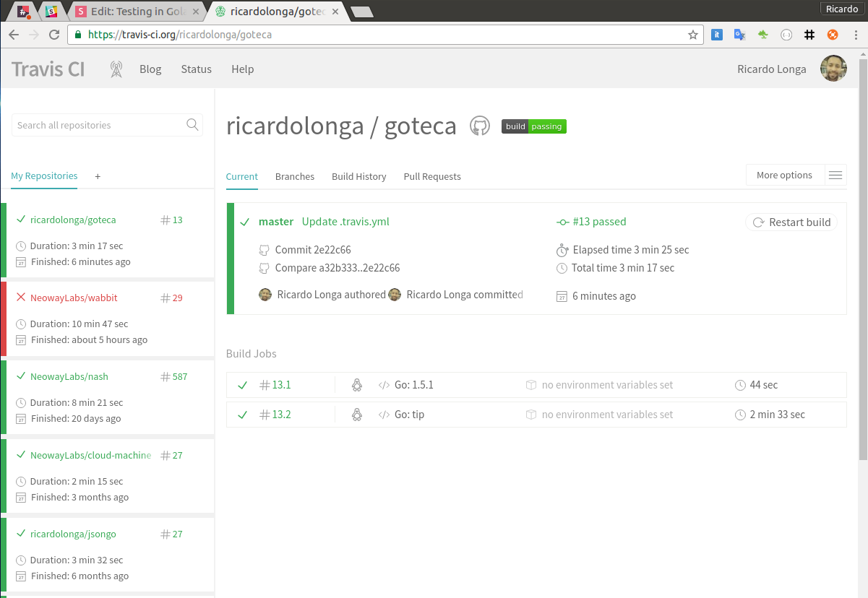The width and height of the screenshot is (868, 598).
Task: Open the orange circular extension icon
Action: click(x=833, y=35)
